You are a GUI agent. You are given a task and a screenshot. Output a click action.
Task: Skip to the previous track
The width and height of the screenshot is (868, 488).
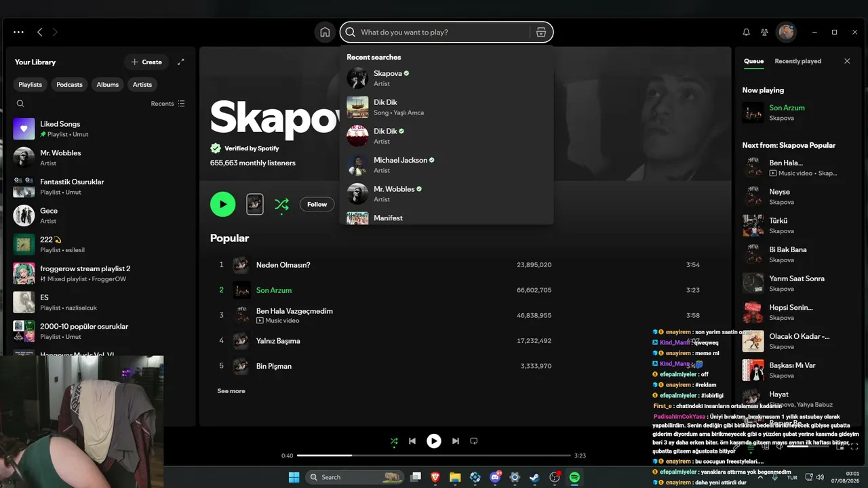pyautogui.click(x=412, y=441)
